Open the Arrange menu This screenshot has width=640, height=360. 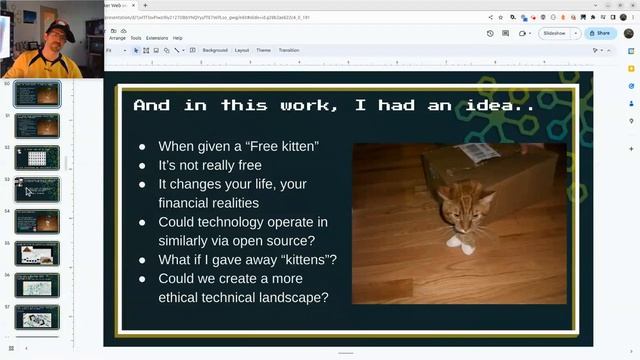coord(117,38)
